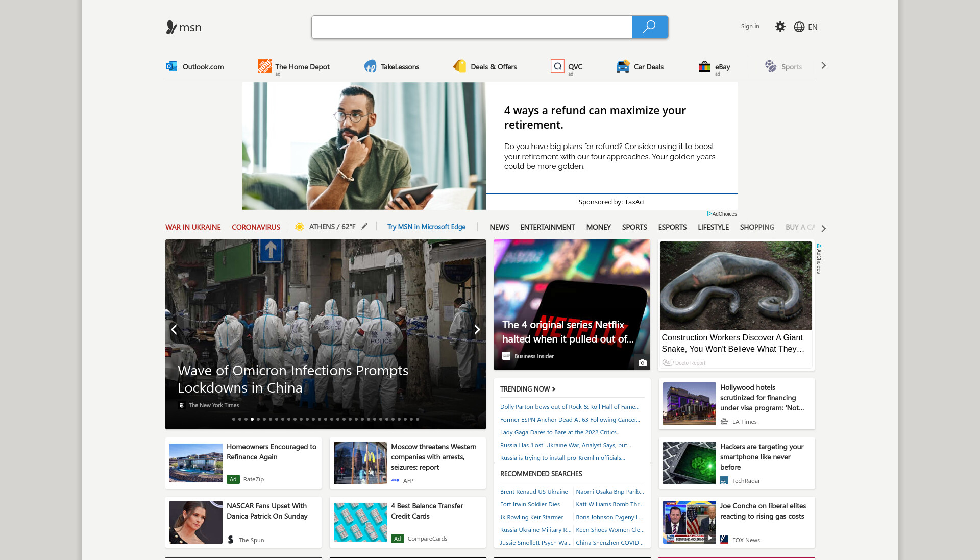Click The Spun source logo
980x560 pixels.
231,540
